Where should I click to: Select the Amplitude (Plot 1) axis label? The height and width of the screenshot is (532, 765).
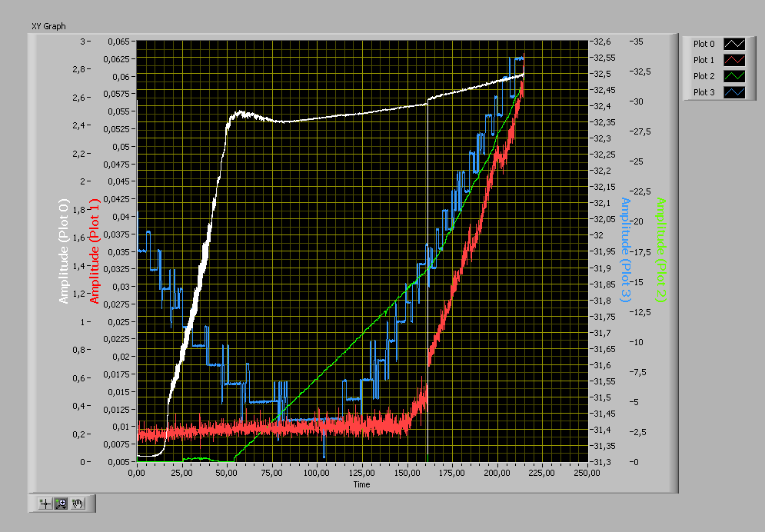(x=94, y=251)
